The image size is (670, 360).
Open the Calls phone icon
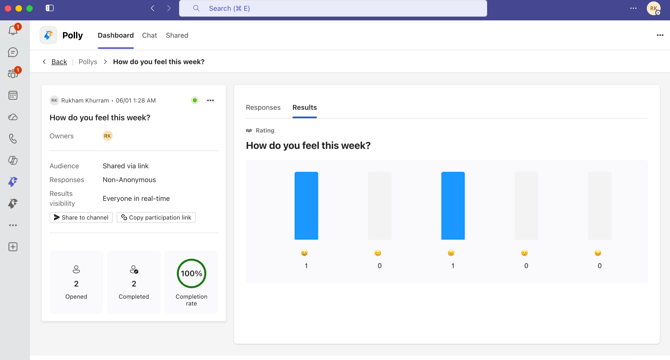point(13,139)
